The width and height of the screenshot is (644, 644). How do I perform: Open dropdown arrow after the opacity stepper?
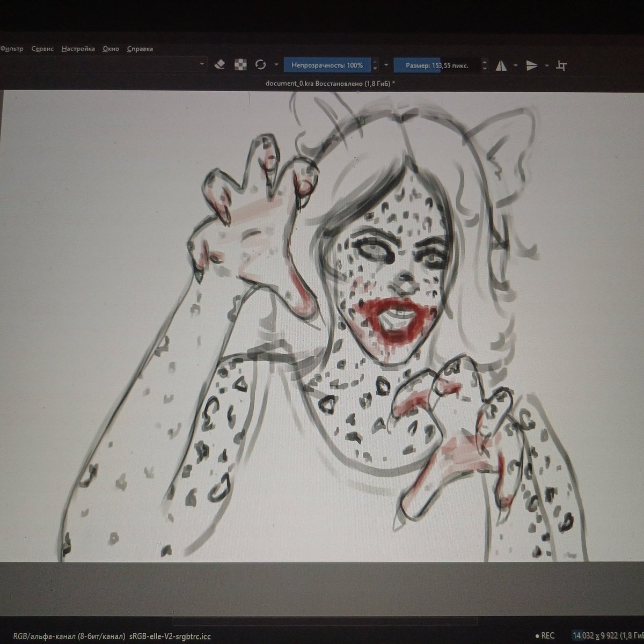[x=385, y=65]
